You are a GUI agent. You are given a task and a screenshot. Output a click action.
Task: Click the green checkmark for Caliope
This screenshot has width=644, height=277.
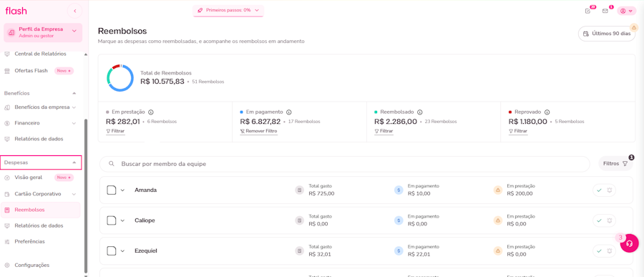(599, 220)
